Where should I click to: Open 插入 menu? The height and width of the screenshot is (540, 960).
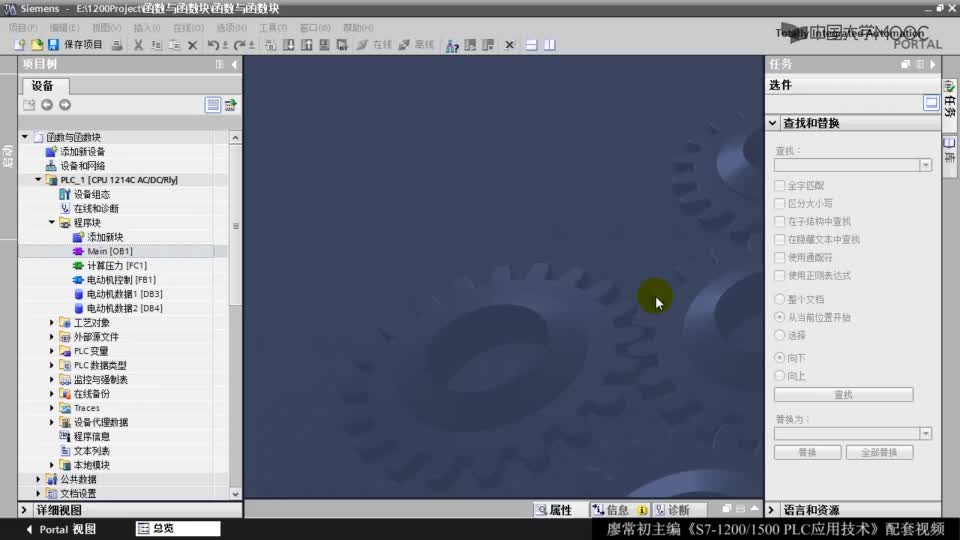tap(147, 28)
